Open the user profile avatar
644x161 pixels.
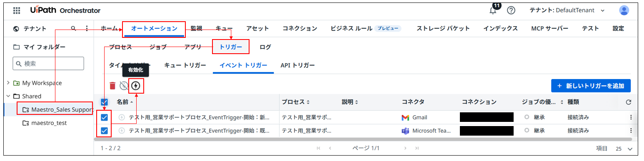click(624, 10)
